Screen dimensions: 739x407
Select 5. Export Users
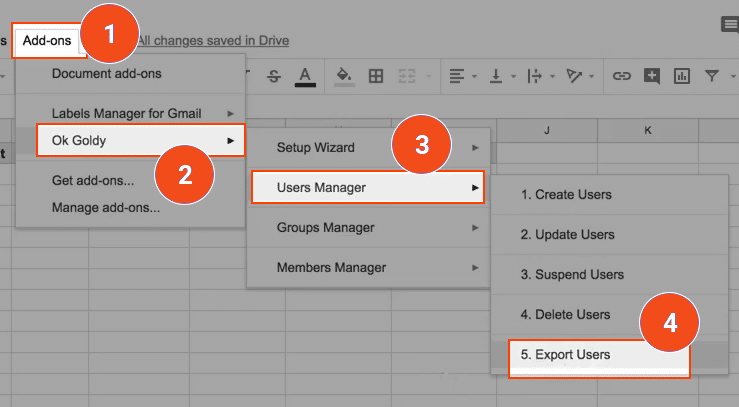tap(599, 356)
